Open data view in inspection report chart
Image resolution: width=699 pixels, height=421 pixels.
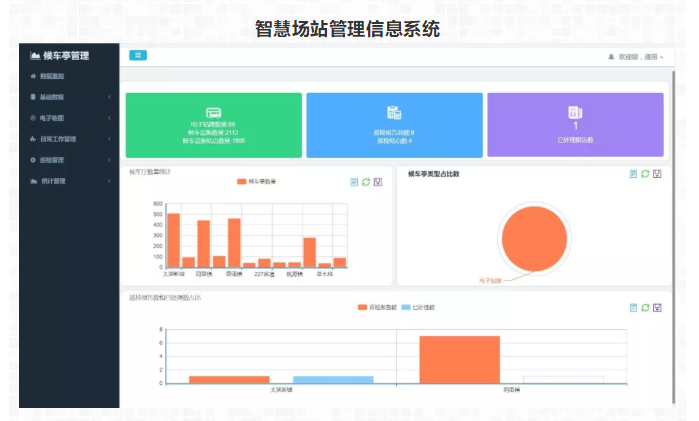pos(633,308)
